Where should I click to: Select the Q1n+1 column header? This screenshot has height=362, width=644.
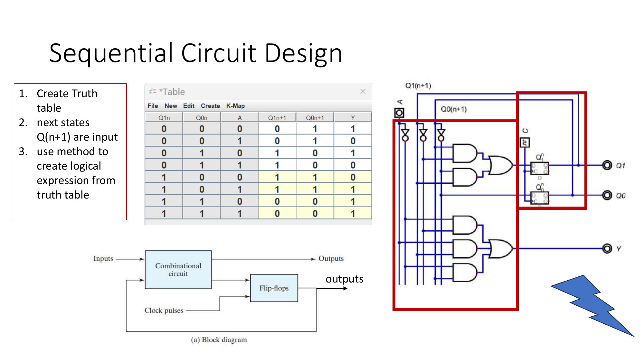click(277, 118)
